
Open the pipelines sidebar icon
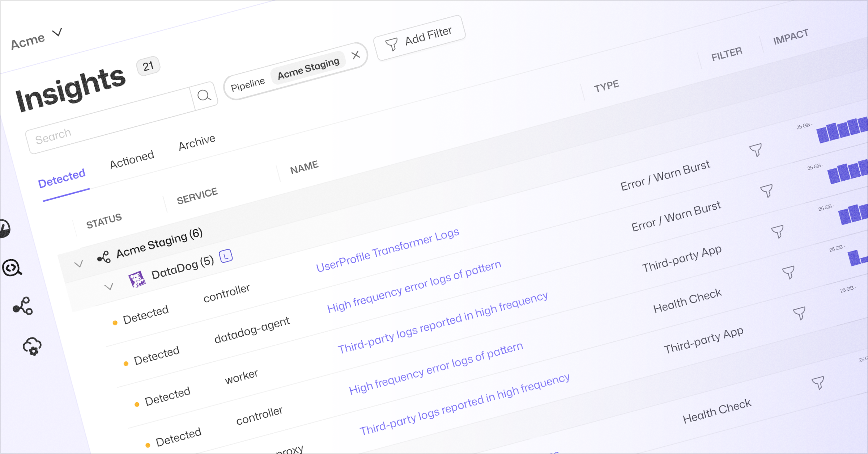[23, 306]
